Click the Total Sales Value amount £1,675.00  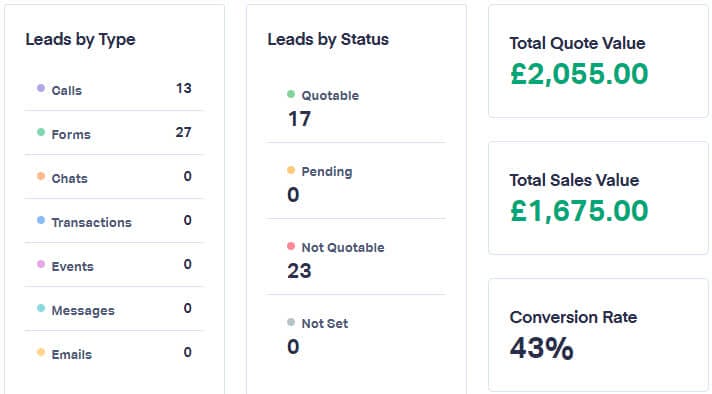pos(579,211)
